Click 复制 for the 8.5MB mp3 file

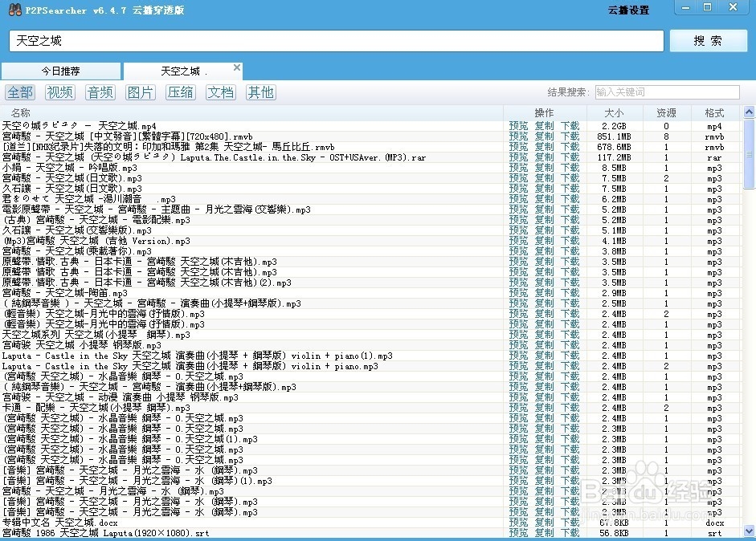coord(545,168)
